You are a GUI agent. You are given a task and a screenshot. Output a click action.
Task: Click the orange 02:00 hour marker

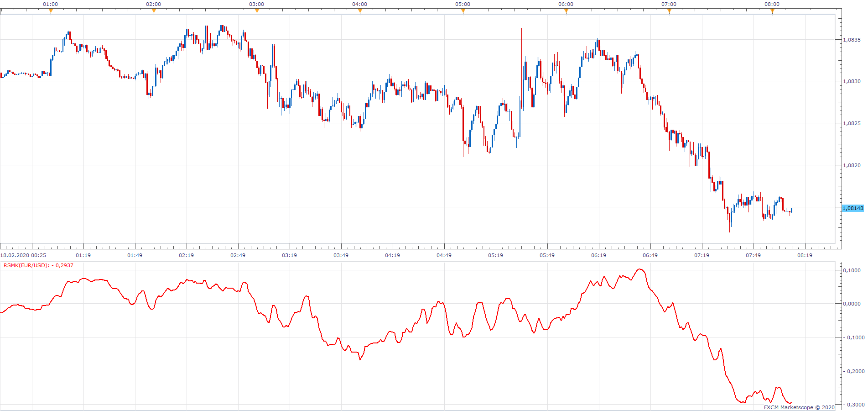(154, 11)
